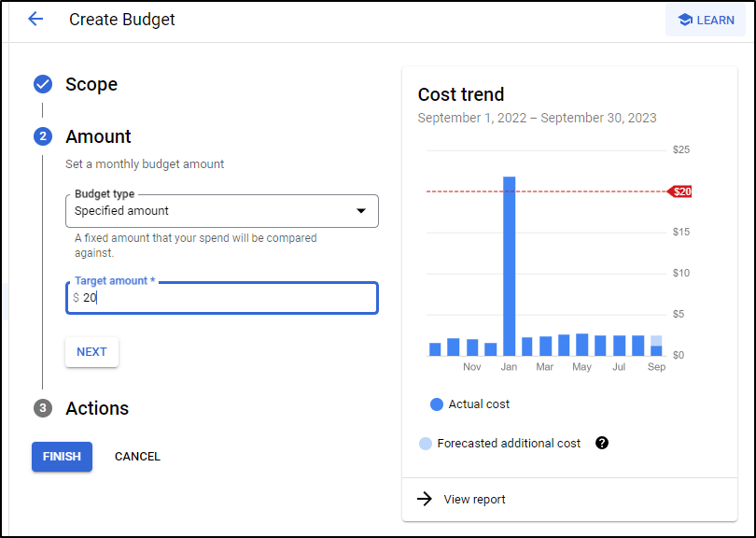This screenshot has height=538, width=756.
Task: Open the Actions step heading
Action: click(97, 408)
